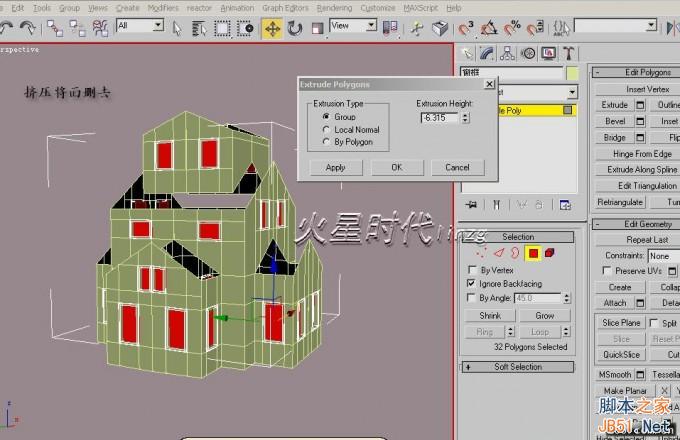Enable the Split checkbox
The image size is (680, 440).
click(654, 323)
